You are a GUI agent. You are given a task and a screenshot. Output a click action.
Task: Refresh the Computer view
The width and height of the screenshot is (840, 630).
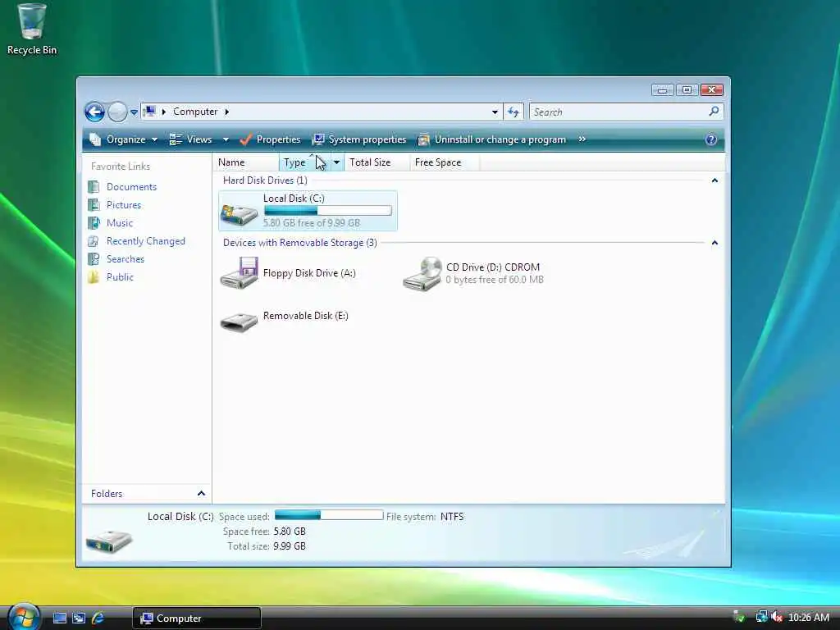[x=514, y=112]
